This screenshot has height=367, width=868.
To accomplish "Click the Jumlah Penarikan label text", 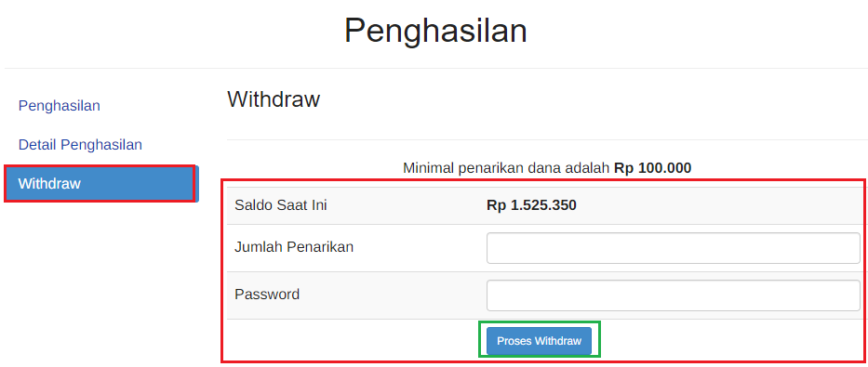I will 294,247.
